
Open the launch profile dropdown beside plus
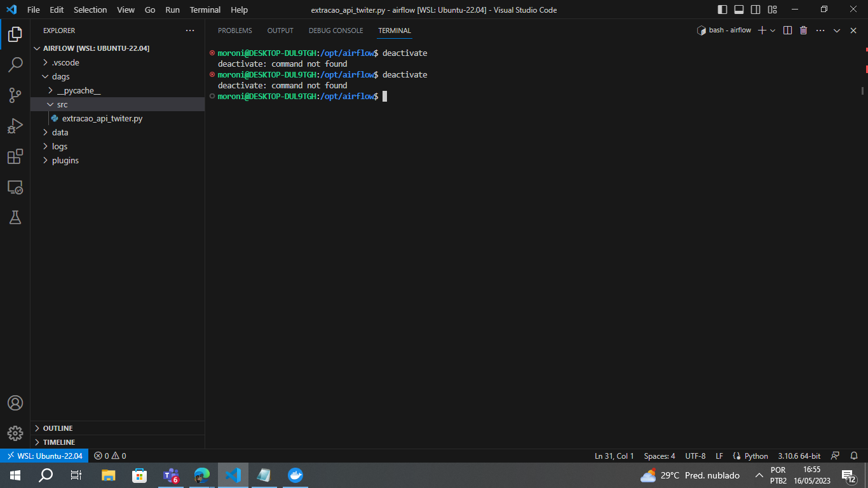click(x=773, y=30)
